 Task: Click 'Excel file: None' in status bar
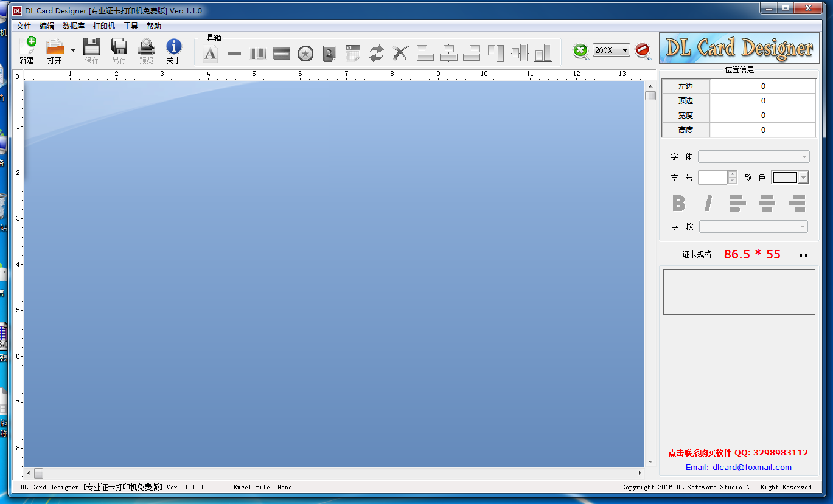coord(262,487)
